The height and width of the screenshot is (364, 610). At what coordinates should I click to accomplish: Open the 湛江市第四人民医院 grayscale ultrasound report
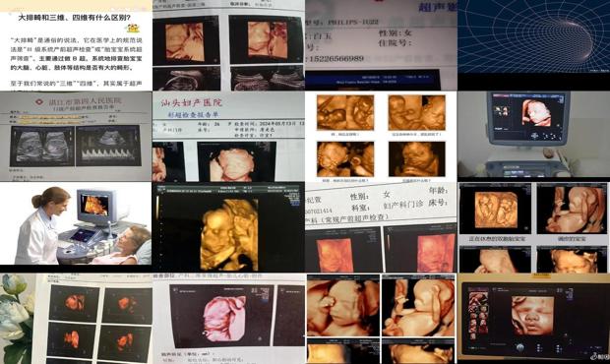click(x=76, y=136)
